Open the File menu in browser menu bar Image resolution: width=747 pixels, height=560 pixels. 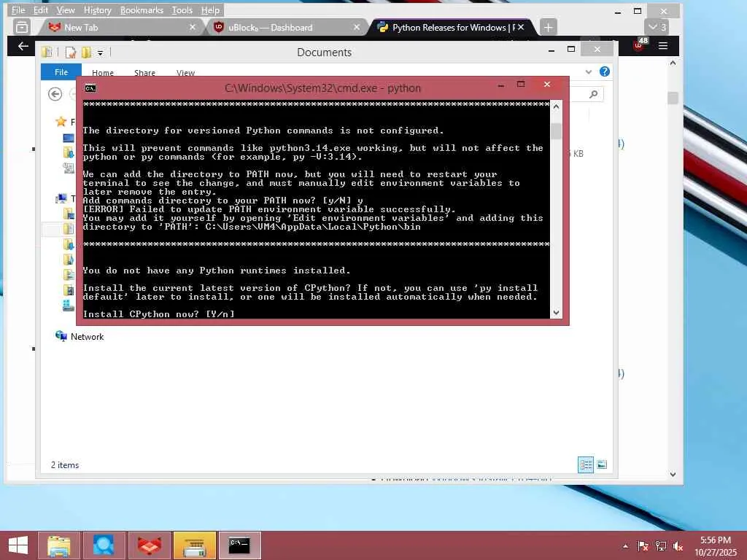18,10
